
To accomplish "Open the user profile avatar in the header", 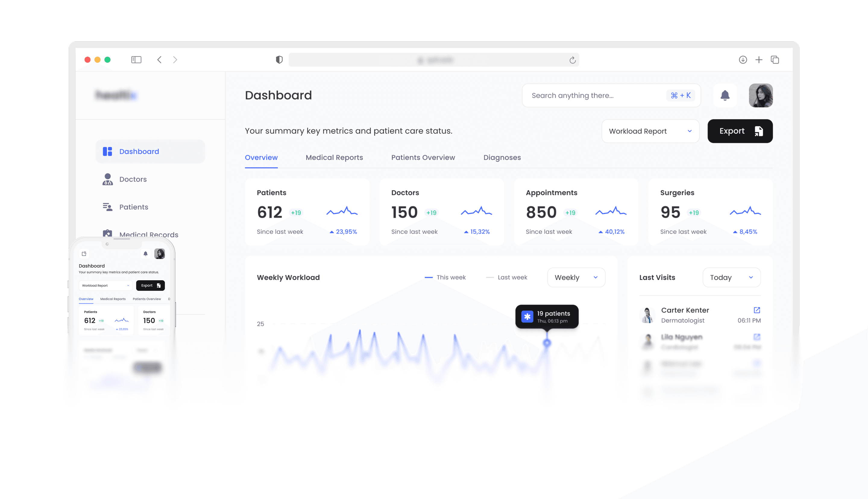I will (761, 95).
